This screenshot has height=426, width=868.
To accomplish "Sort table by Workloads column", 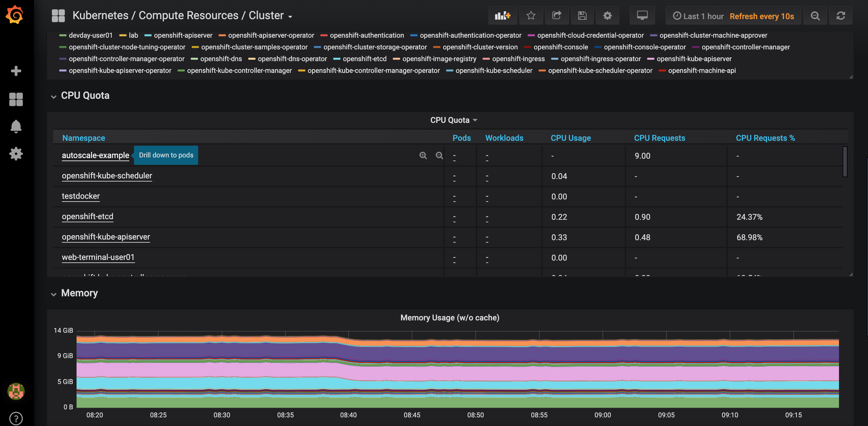I will point(504,138).
